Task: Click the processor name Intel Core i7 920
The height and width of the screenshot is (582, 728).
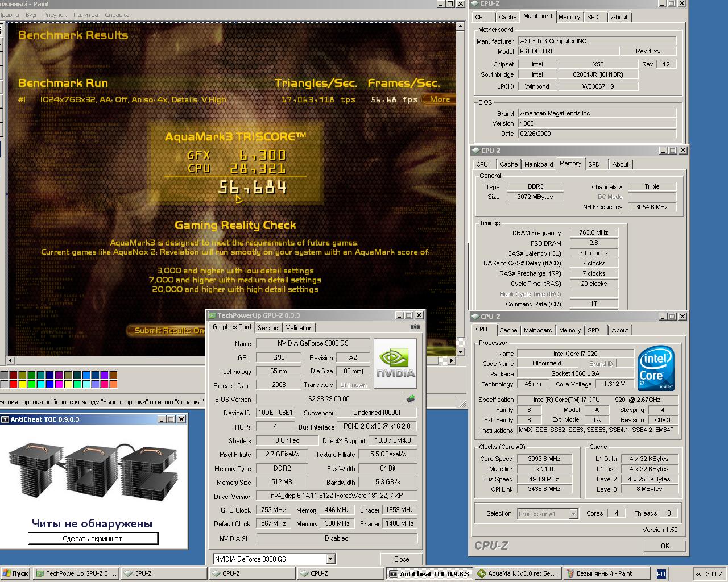Action: click(x=575, y=354)
